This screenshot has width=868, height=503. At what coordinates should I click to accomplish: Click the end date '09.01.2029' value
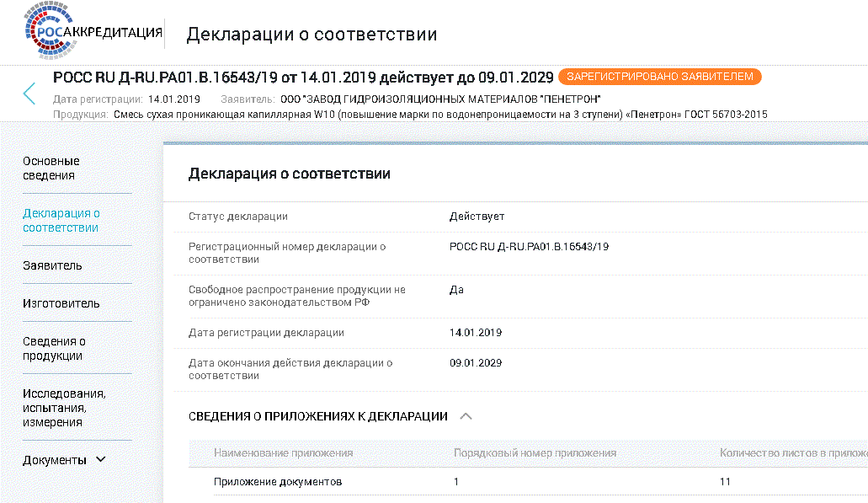point(476,363)
